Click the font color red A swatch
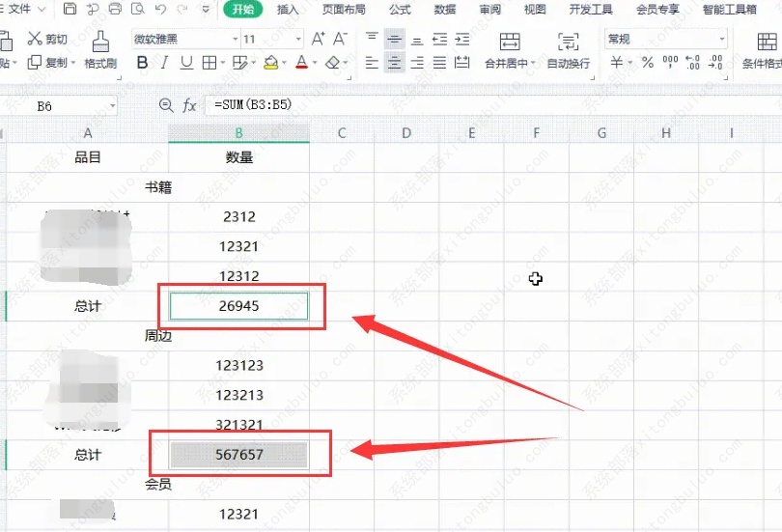Screen dimensions: 782x532 (x=301, y=63)
